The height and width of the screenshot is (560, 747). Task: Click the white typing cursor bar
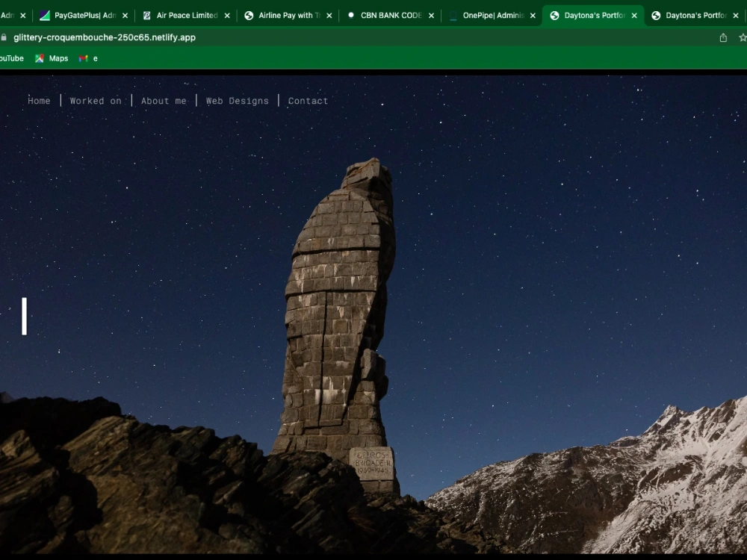pyautogui.click(x=25, y=316)
